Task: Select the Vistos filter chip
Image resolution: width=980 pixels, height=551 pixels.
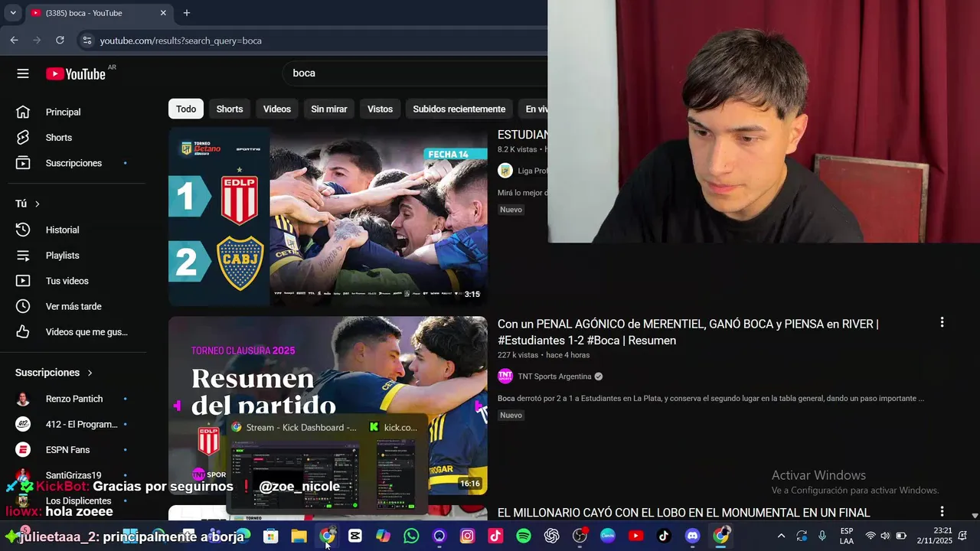Action: [380, 109]
